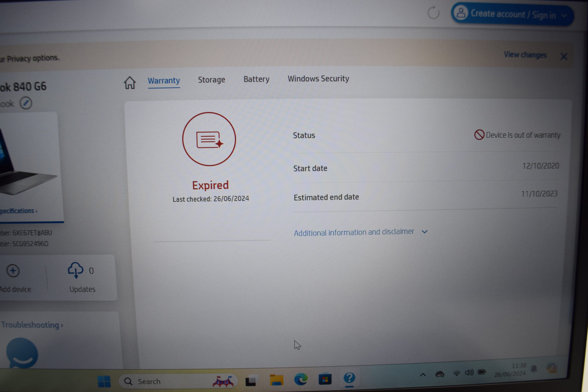
Task: Click the expired warranty circle icon
Action: click(x=209, y=139)
